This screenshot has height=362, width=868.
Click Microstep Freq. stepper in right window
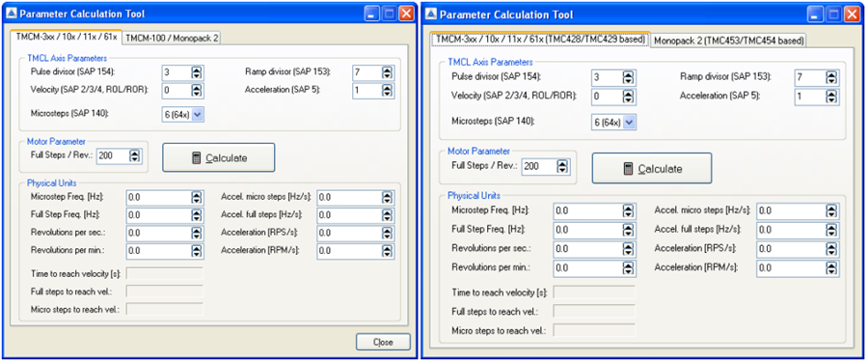click(x=628, y=211)
